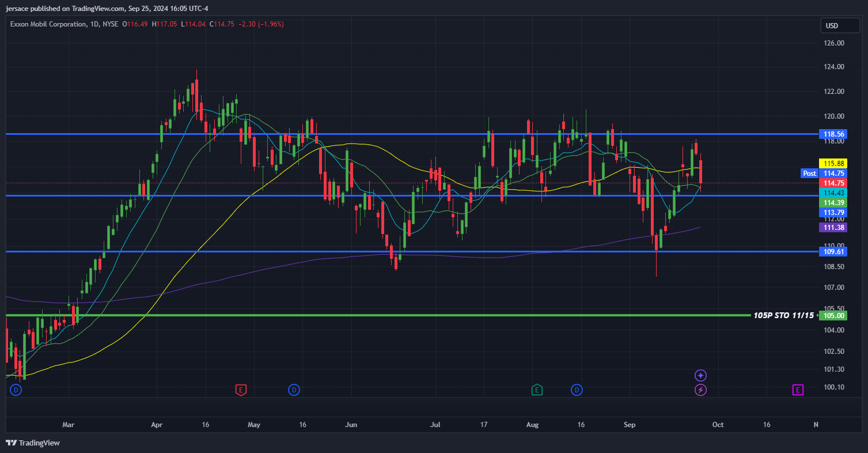Select the yellow 115.88 moving average label
The width and height of the screenshot is (868, 453).
point(833,163)
